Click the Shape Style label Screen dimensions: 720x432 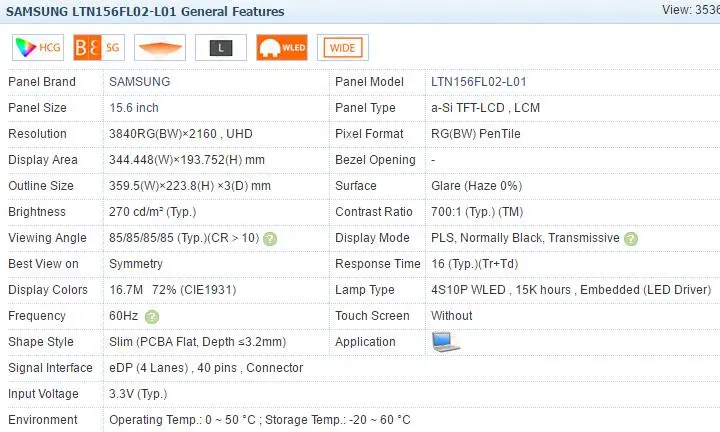41,342
